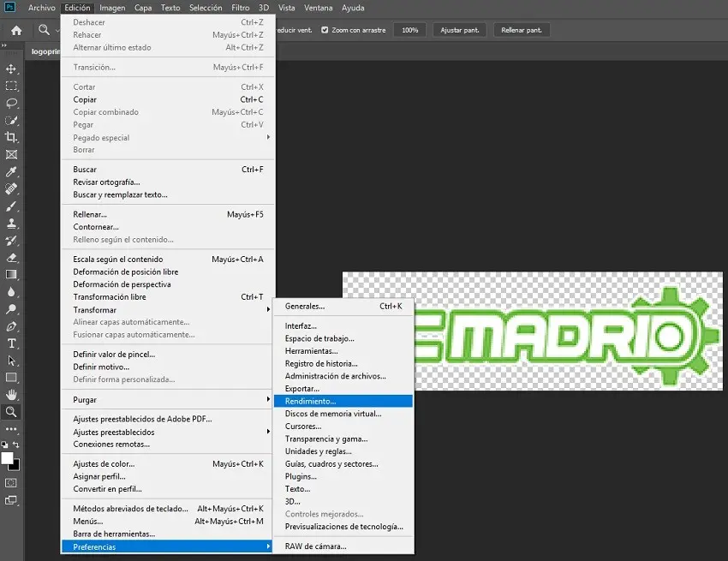Click the background color swatch
The image size is (728, 561).
click(x=15, y=465)
